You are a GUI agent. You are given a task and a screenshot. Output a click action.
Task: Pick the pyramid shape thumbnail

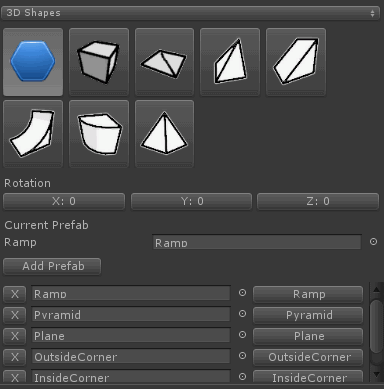[x=164, y=134]
